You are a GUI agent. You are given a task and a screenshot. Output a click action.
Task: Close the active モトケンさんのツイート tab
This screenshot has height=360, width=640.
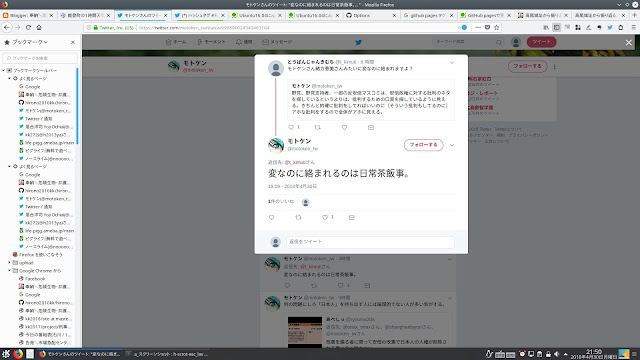(x=165, y=15)
